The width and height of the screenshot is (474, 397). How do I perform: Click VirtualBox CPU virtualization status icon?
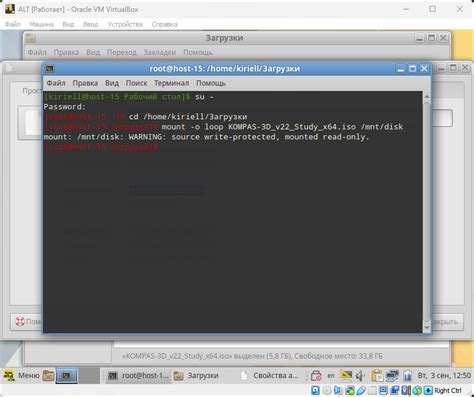pos(406,390)
